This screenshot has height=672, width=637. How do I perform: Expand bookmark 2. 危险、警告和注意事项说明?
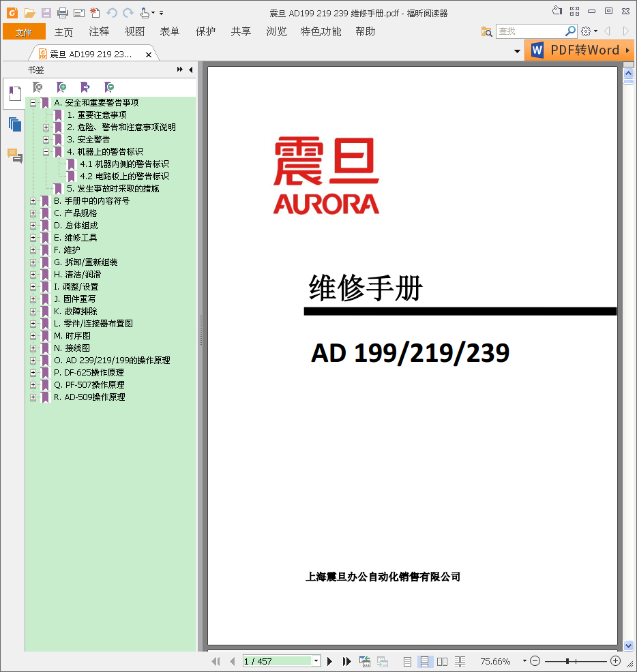[x=46, y=127]
